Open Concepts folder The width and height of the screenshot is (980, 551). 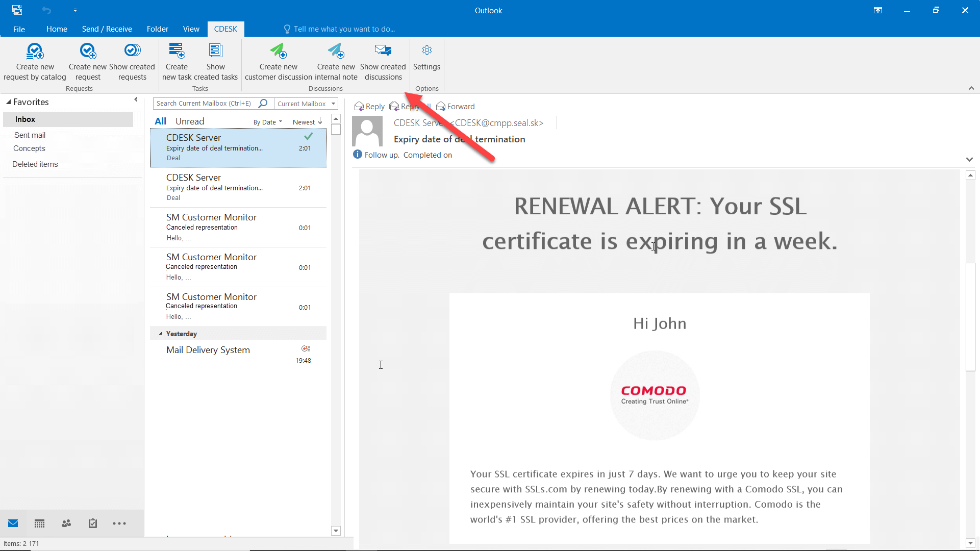[29, 148]
